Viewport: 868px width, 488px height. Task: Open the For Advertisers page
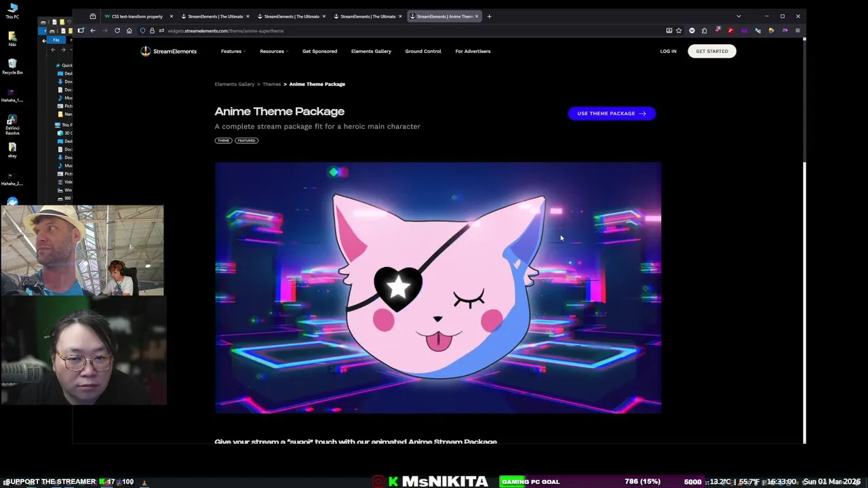tap(473, 52)
